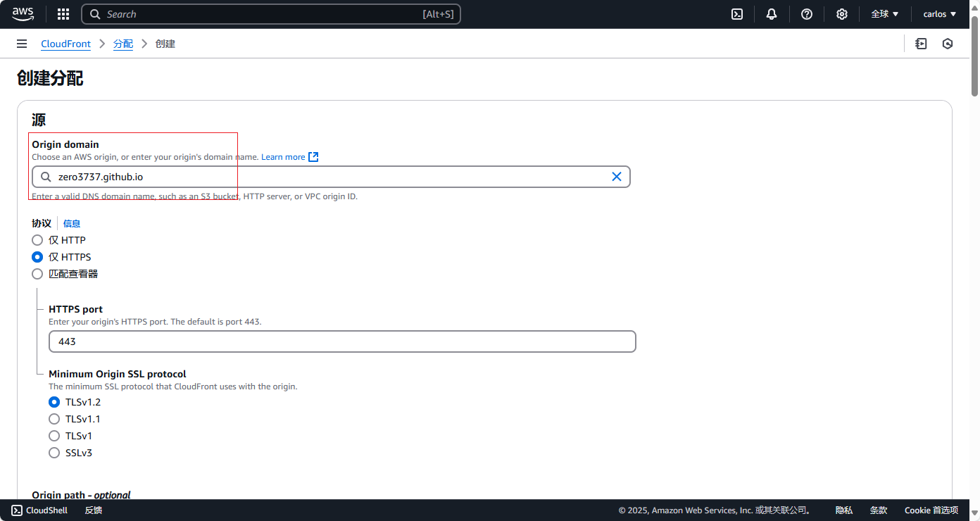
Task: Select the 匹配查看器 protocol option
Action: pos(37,274)
